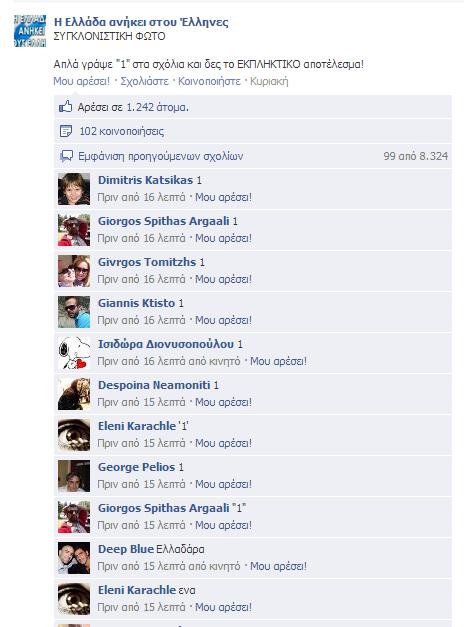Like the post via Μου αρέσει! under the post

81,81
